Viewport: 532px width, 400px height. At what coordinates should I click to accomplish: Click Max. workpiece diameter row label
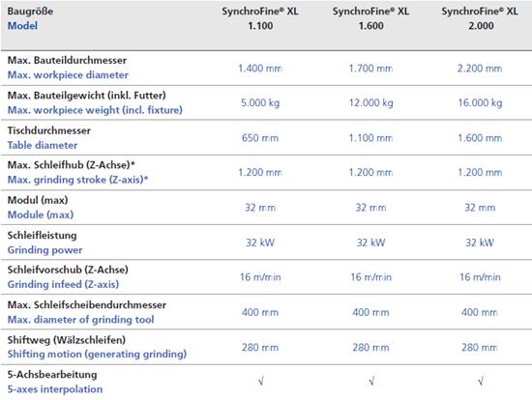pos(68,75)
